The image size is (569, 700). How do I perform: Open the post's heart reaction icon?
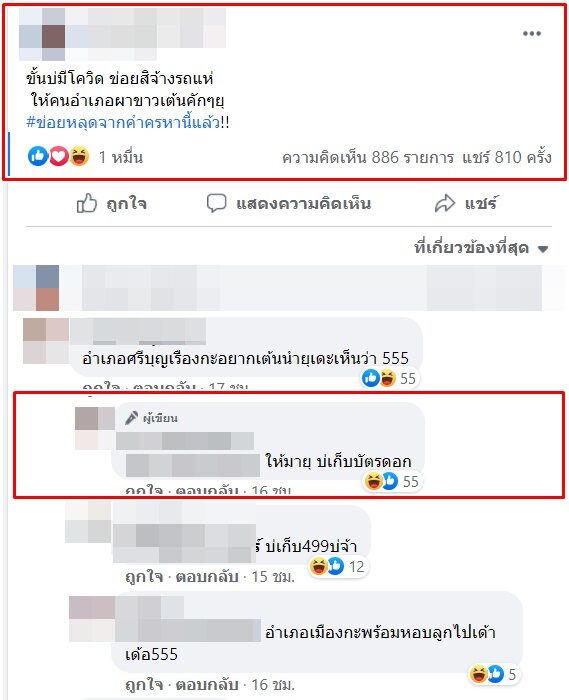click(x=58, y=156)
